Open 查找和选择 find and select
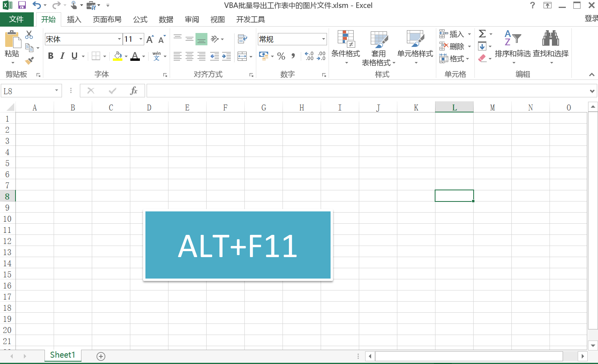Viewport: 598px width, 364px height. tap(551, 47)
